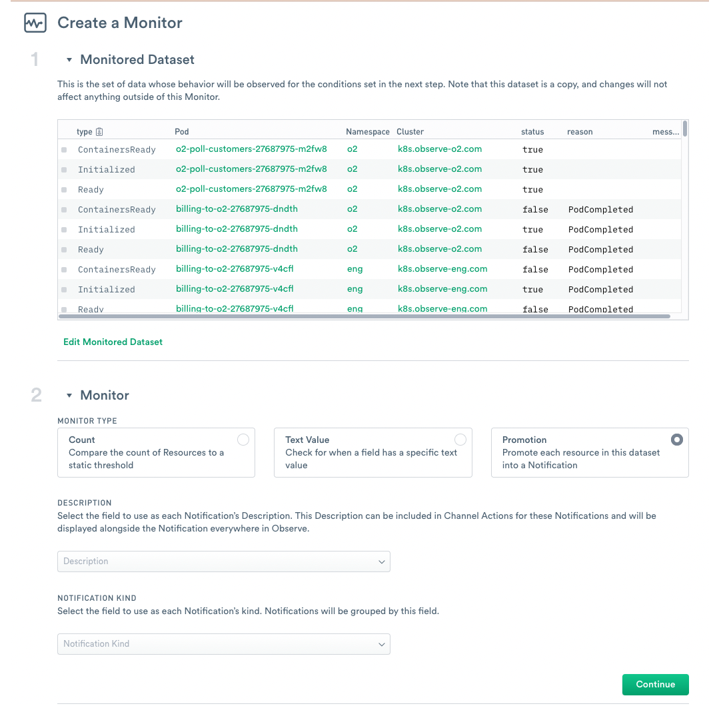721x728 pixels.
Task: Click the Cluster column header
Action: (x=410, y=132)
